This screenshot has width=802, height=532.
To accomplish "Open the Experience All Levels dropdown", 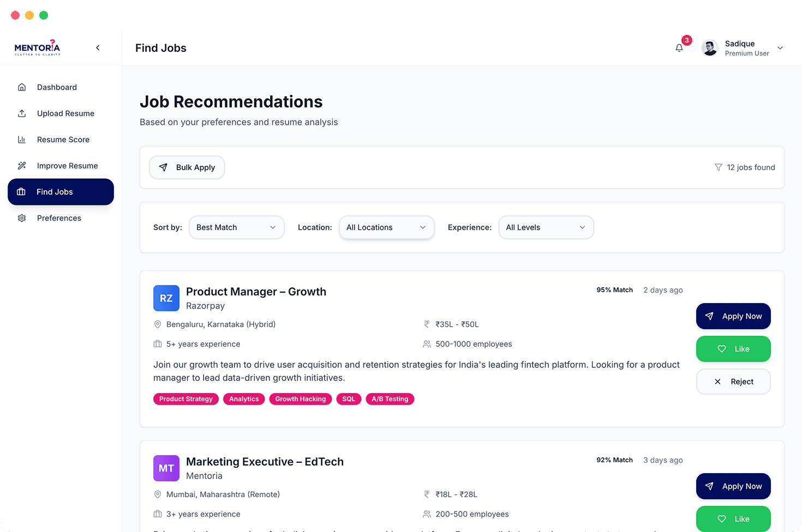I will click(546, 227).
